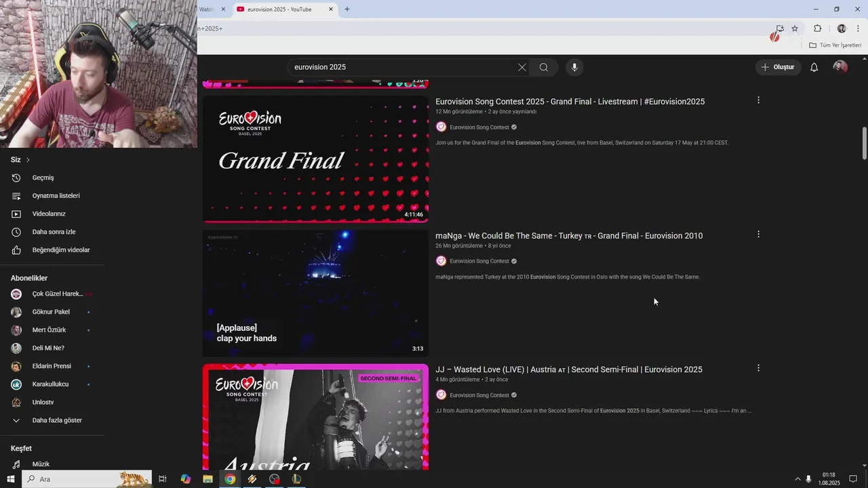The image size is (868, 488).
Task: Open Chrome profile avatar in toolbar
Action: click(842, 28)
